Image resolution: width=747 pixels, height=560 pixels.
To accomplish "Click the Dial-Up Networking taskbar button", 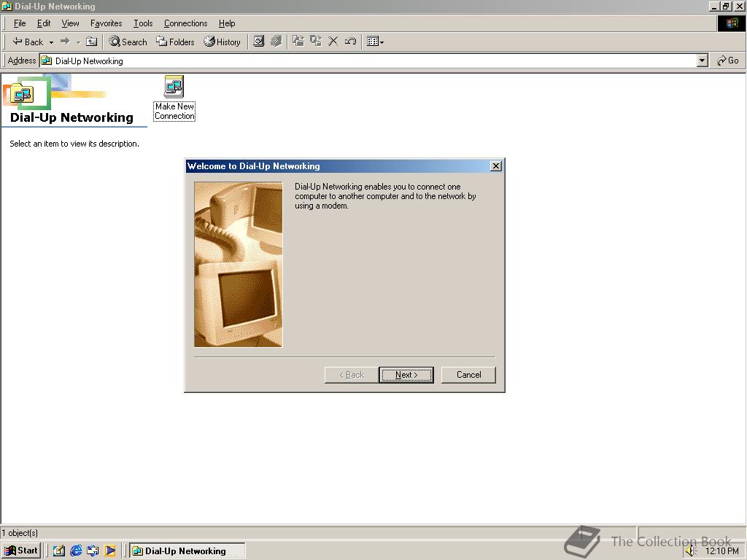I will (x=187, y=551).
